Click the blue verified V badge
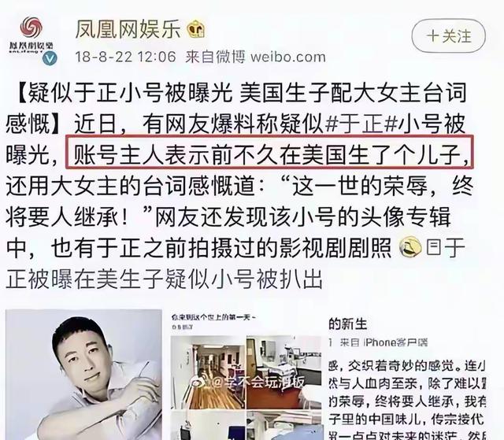The image size is (504, 440). click(x=50, y=58)
